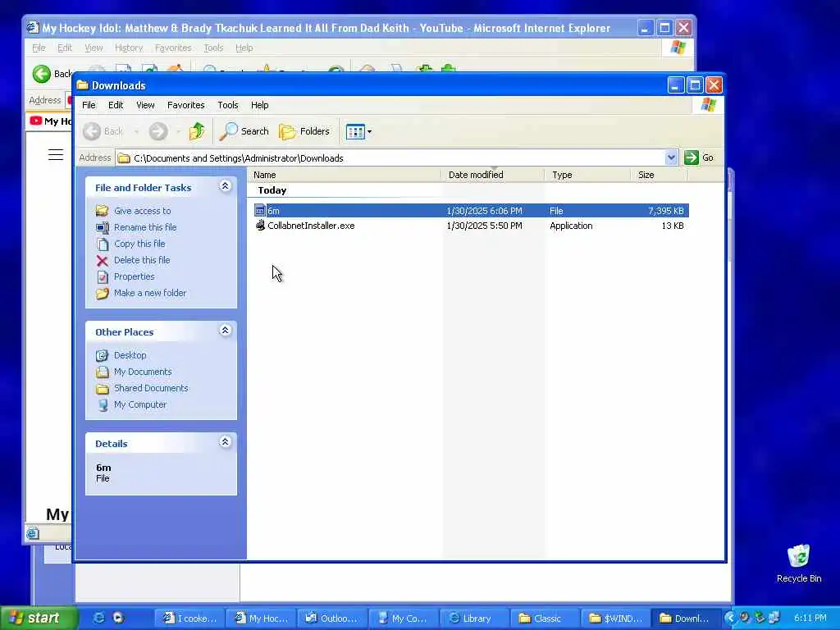840x630 pixels.
Task: Open Properties task link
Action: coord(134,276)
